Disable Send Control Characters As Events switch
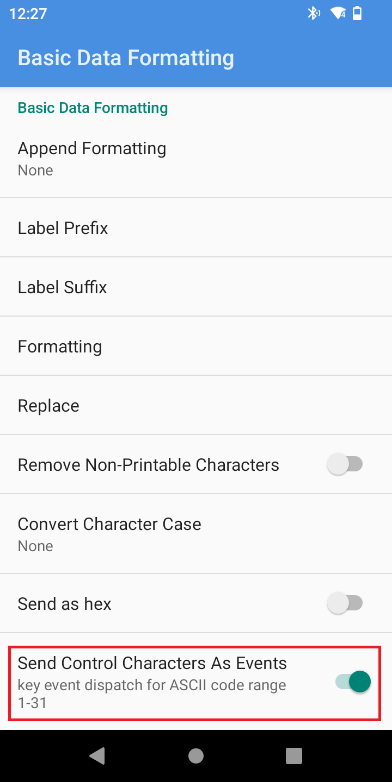The image size is (392, 782). [x=353, y=681]
